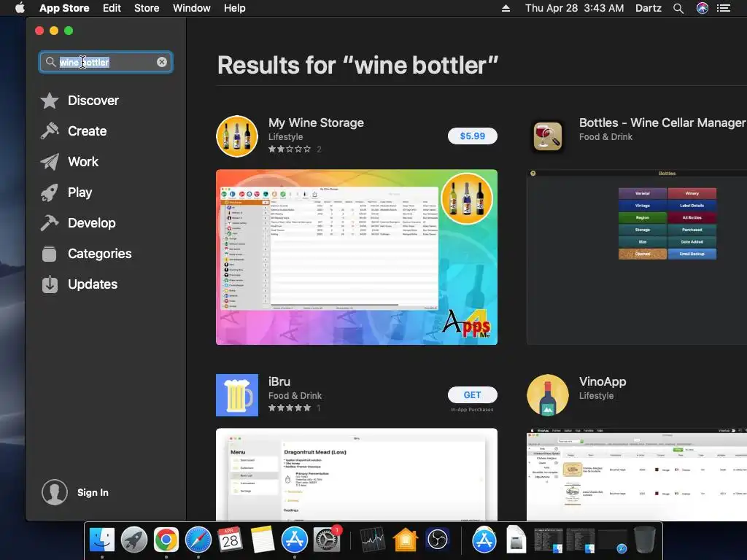Click Sign In label in sidebar
The image size is (747, 560).
pos(93,492)
